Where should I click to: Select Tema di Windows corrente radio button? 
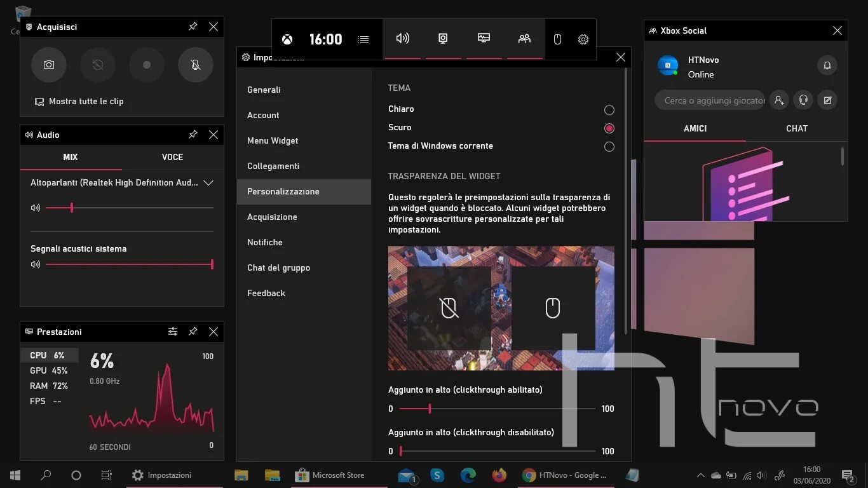[609, 147]
